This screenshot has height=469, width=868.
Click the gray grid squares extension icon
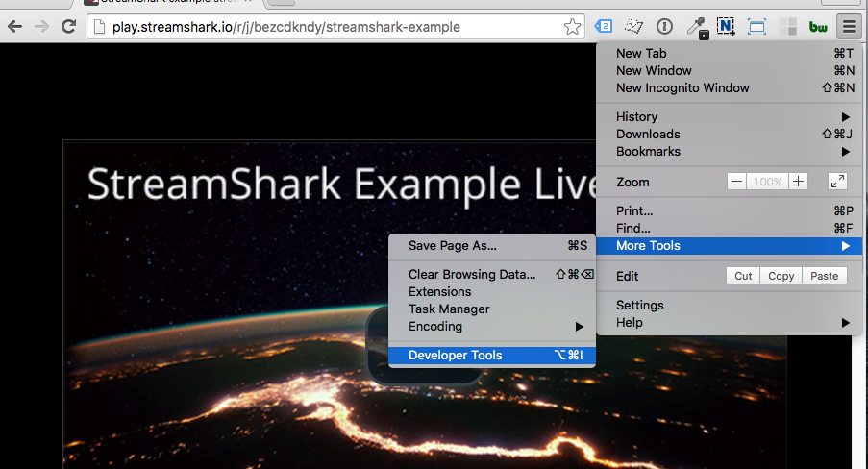[x=787, y=27]
